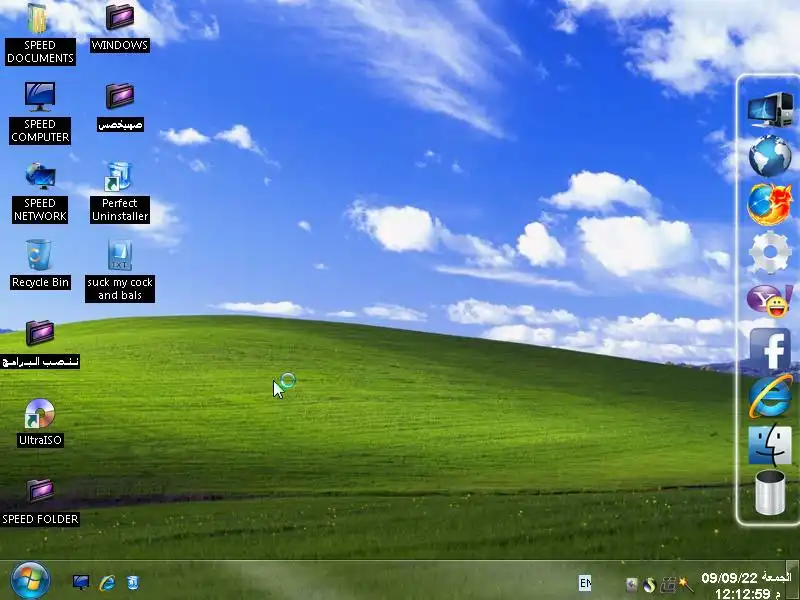Open the SPEED FOLDER desktop icon
800x600 pixels.
(40, 502)
